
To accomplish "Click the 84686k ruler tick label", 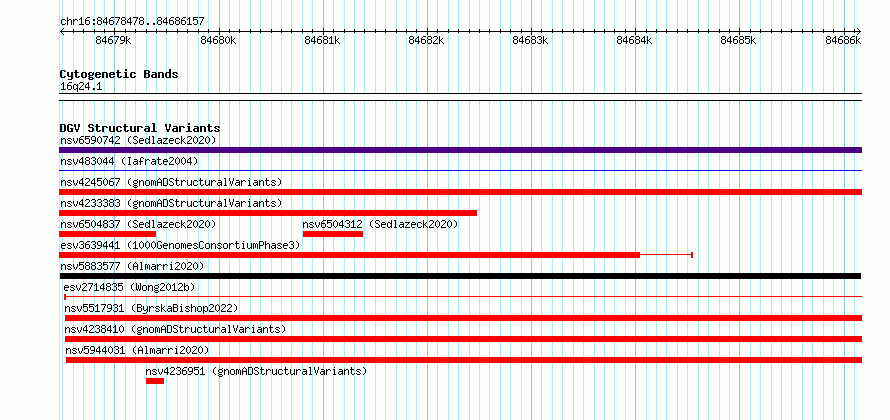I will (x=843, y=40).
